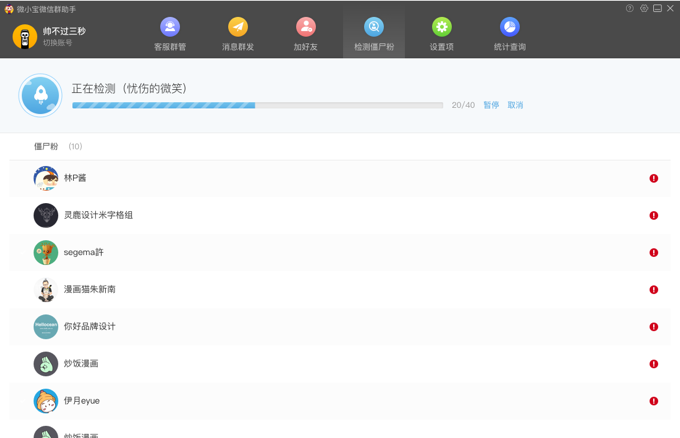680x438 pixels.
Task: Click 灵鹿设计米字格组 avatar
Action: tap(46, 216)
